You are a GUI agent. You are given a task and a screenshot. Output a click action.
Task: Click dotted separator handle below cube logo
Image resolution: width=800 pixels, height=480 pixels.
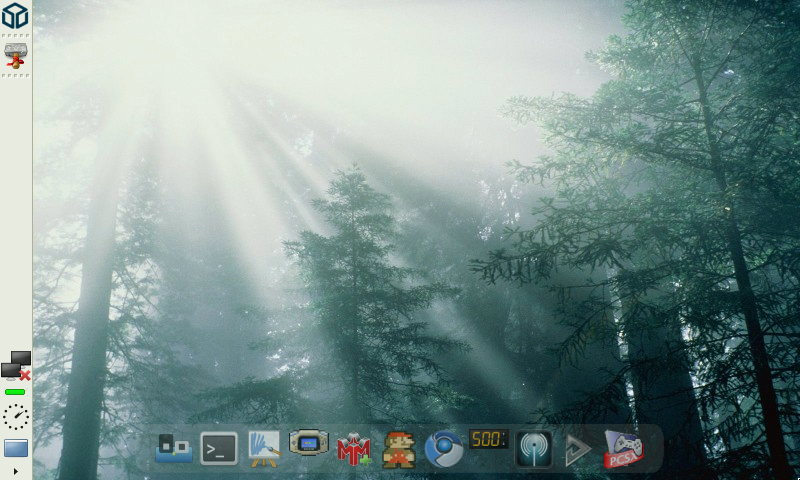point(15,36)
